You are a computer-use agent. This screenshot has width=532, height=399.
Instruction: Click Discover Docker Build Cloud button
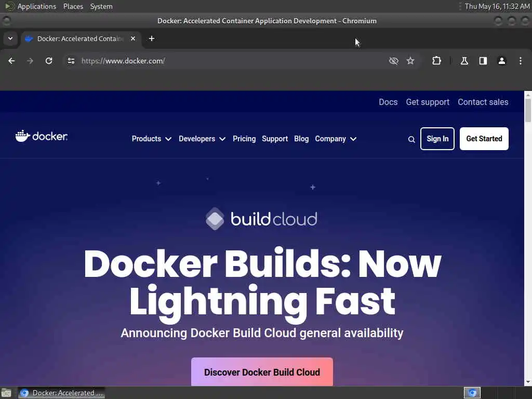[262, 372]
